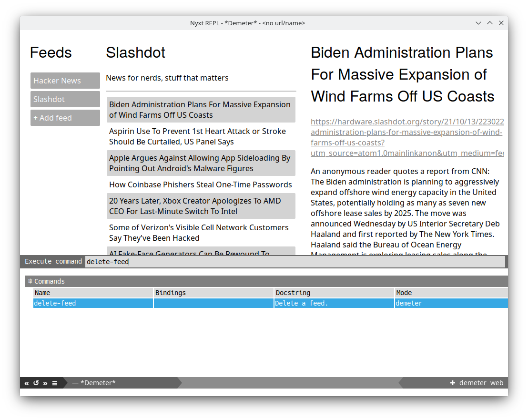Open the Apple App Sideloading article

(201, 163)
